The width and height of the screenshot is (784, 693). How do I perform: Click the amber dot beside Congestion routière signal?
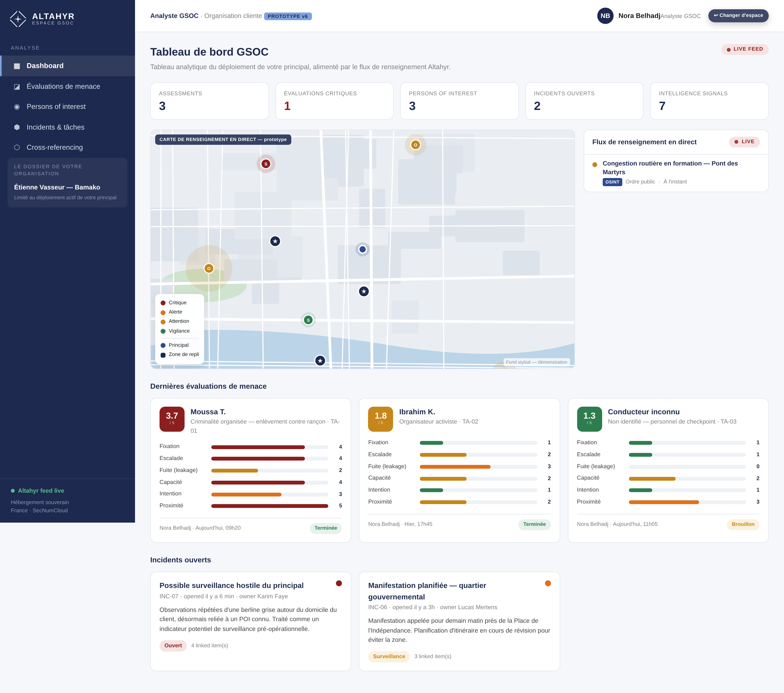(595, 165)
